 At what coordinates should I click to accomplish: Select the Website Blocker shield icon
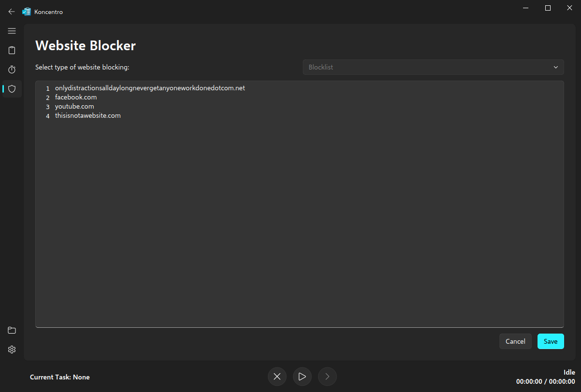pos(12,89)
